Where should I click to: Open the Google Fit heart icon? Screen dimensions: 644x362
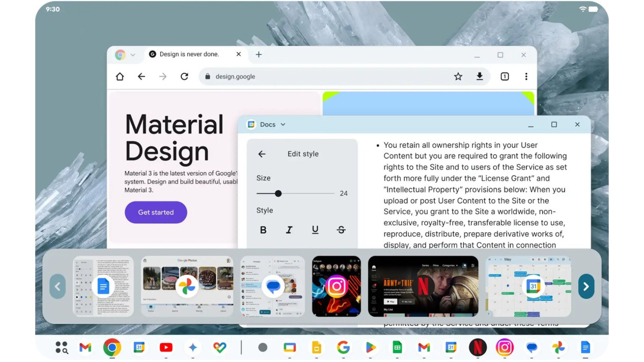click(219, 348)
